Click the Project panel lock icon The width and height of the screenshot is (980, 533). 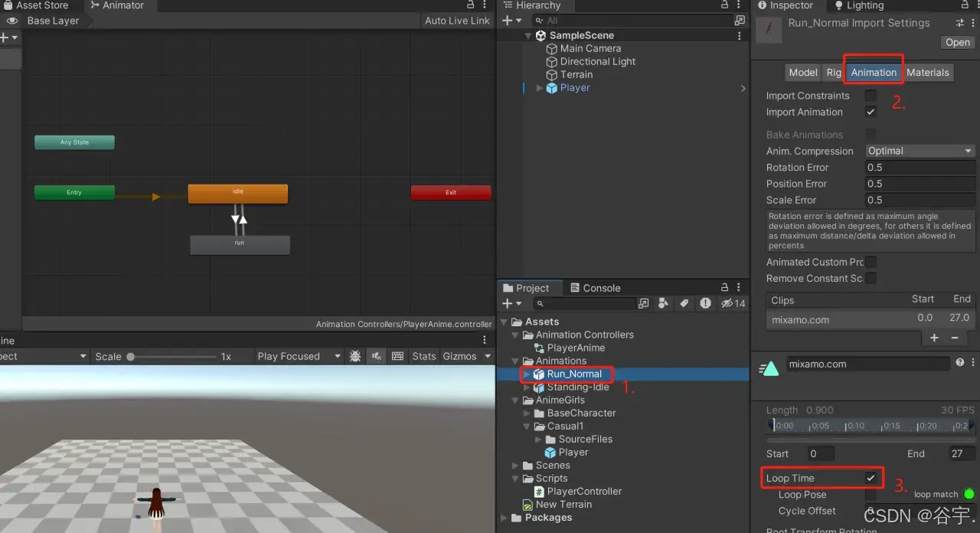725,287
